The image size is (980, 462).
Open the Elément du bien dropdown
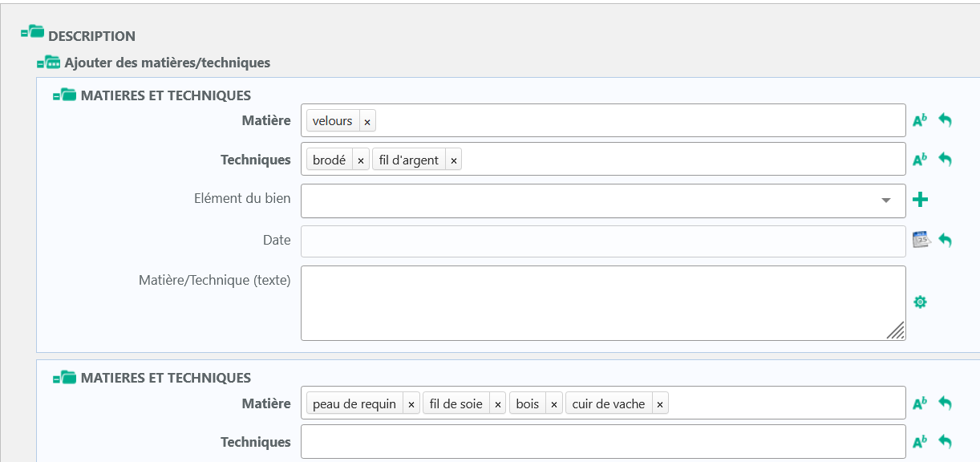pos(886,201)
